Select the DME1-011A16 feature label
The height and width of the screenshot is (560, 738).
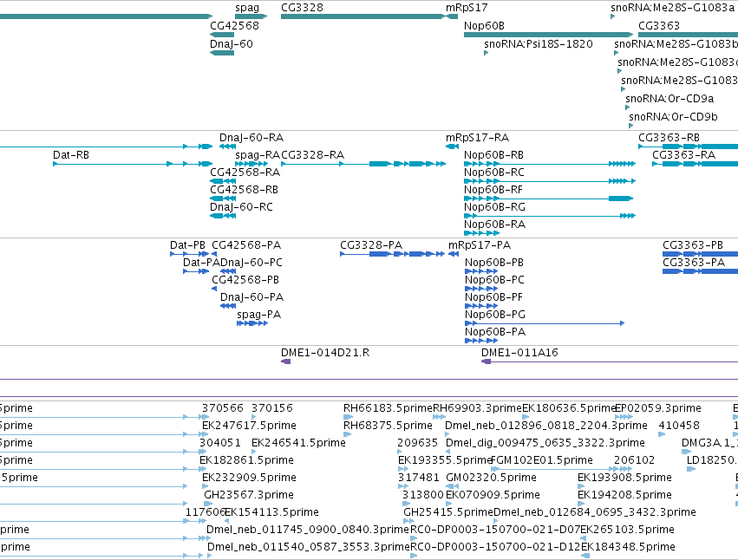pos(519,353)
